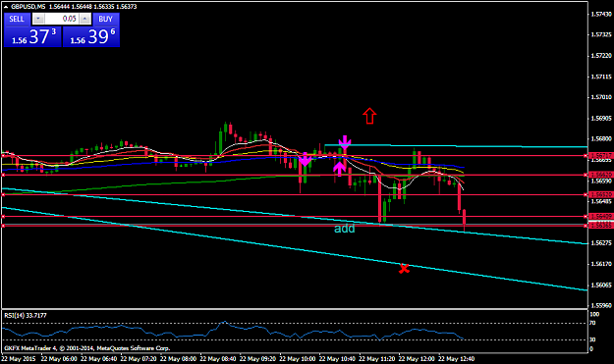The image size is (614, 364).
Task: Click the RSI(14) 33.7177 indicator label
Action: click(26, 315)
